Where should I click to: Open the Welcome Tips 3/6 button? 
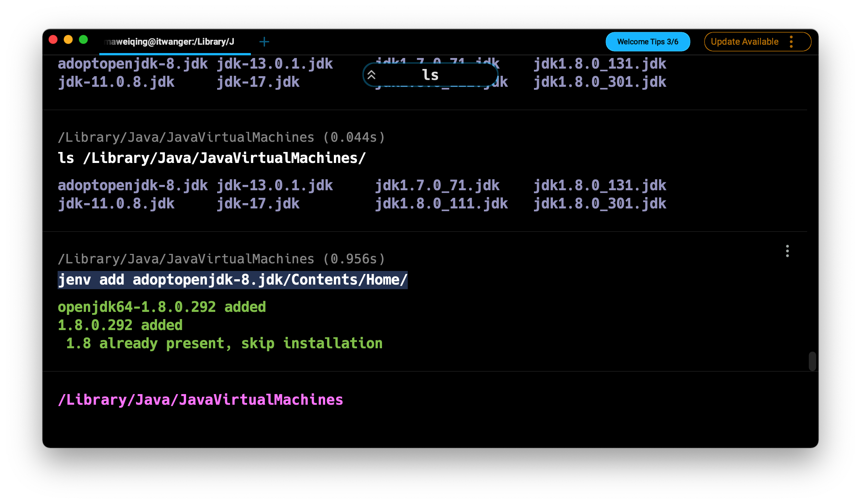pyautogui.click(x=647, y=42)
